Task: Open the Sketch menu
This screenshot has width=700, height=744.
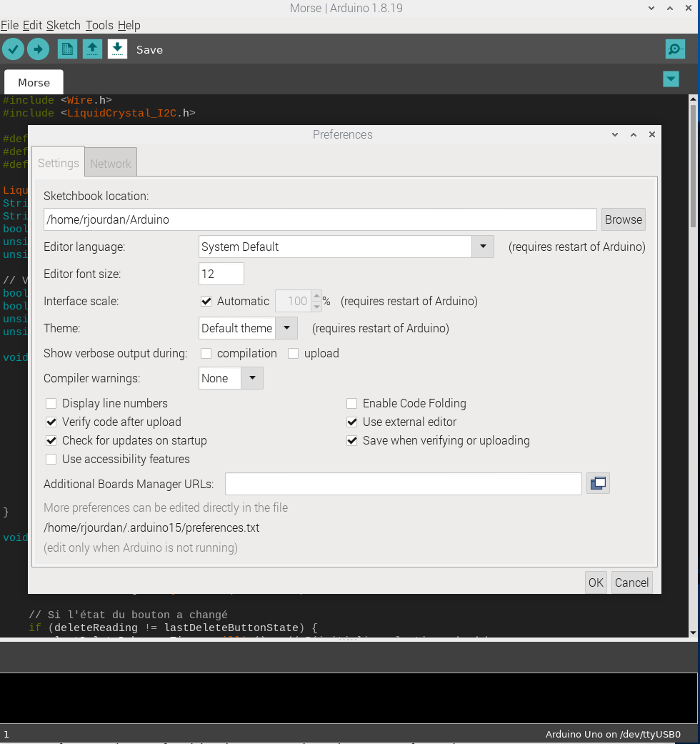Action: pyautogui.click(x=63, y=25)
